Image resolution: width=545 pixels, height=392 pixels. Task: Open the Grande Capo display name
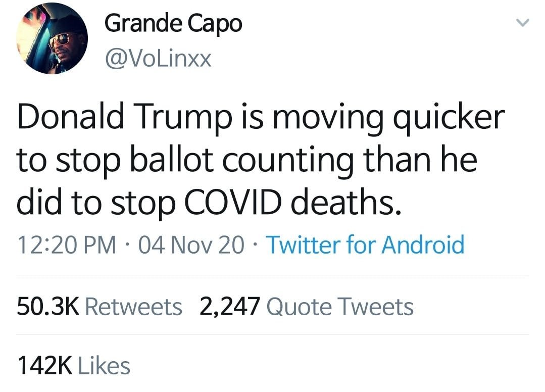tap(173, 24)
